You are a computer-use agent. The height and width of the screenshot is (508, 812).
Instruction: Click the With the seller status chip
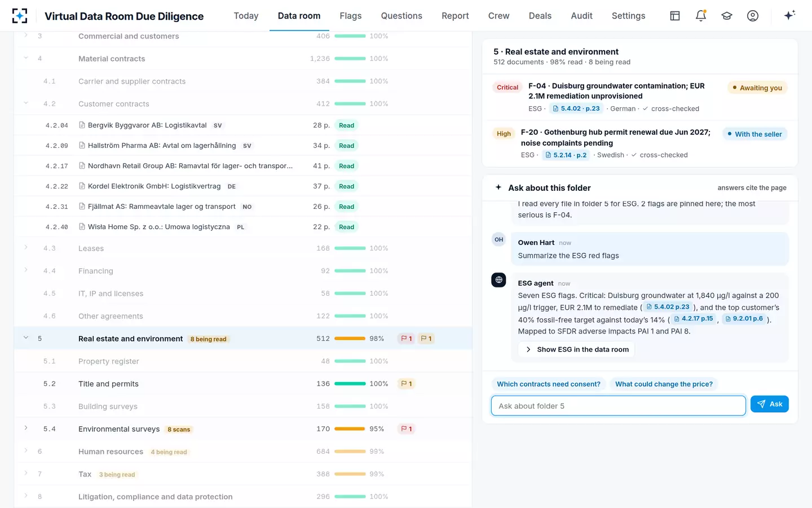point(754,134)
